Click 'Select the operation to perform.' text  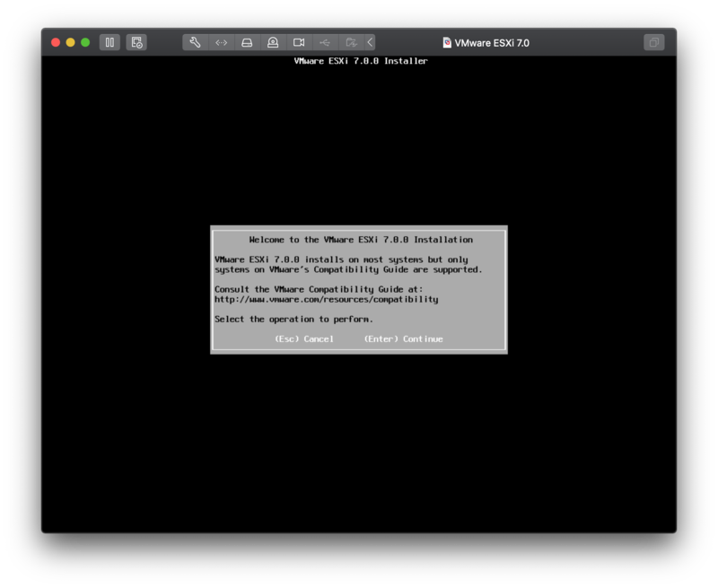click(294, 320)
